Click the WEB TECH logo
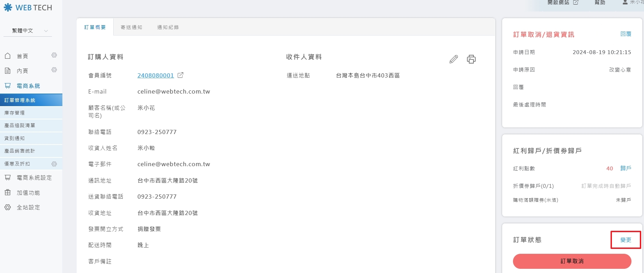 click(x=28, y=8)
